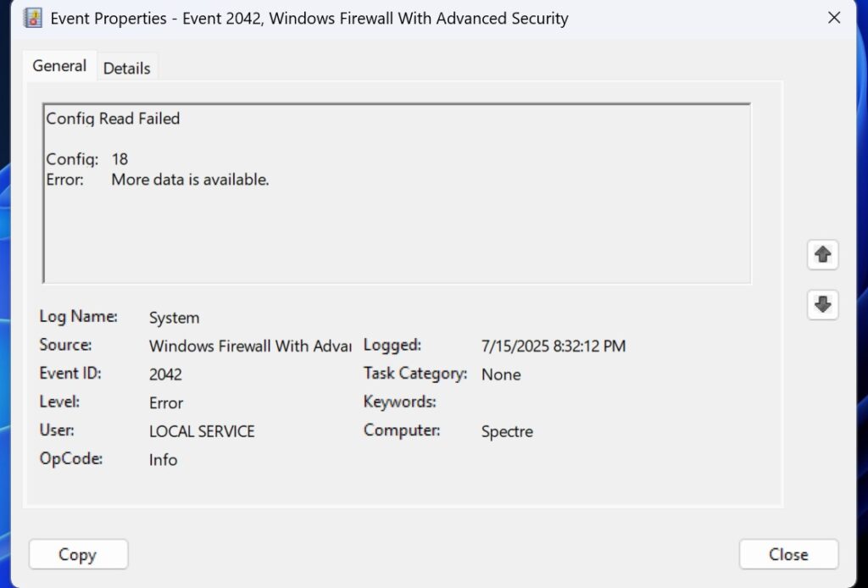Click the OpCode value Info

point(163,460)
